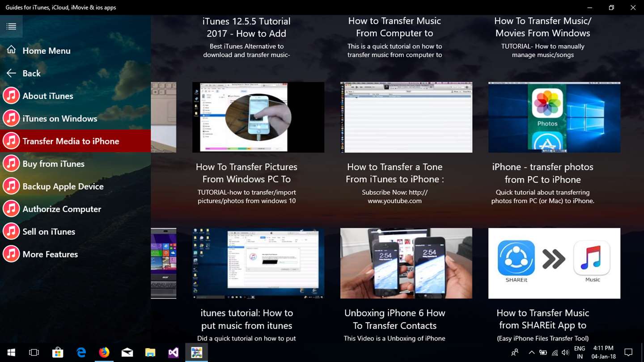Click the music note icon beside More Features
This screenshot has width=644, height=362.
click(x=11, y=254)
